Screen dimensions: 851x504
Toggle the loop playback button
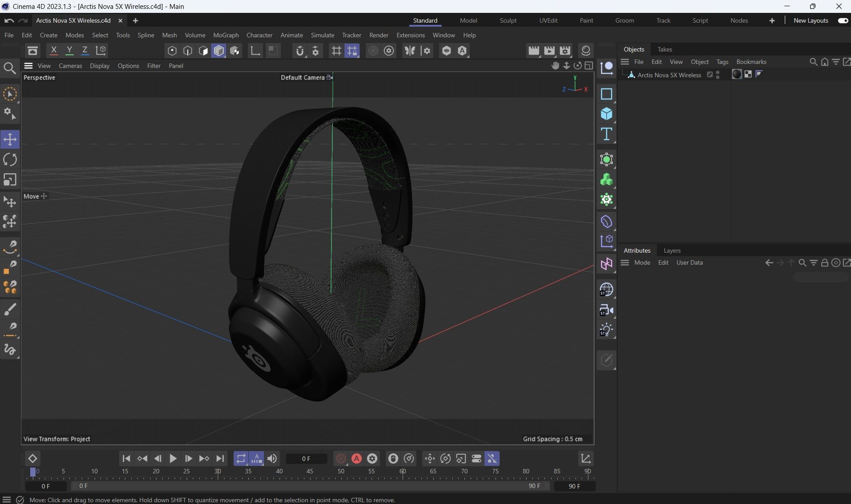point(241,459)
